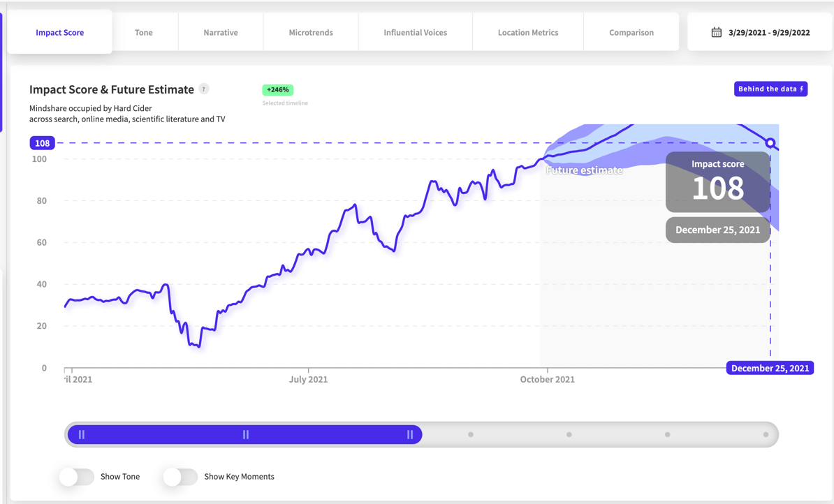Click the third dot on the timeline track
The width and height of the screenshot is (834, 504).
(x=668, y=435)
